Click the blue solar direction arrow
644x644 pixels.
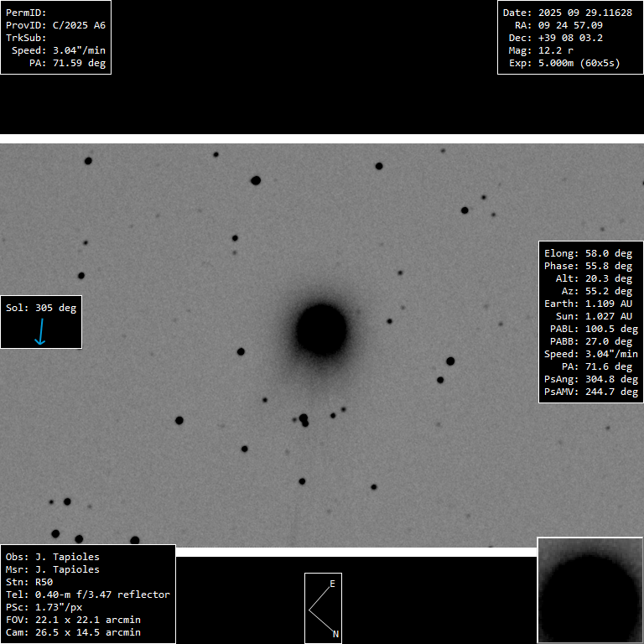pyautogui.click(x=39, y=332)
